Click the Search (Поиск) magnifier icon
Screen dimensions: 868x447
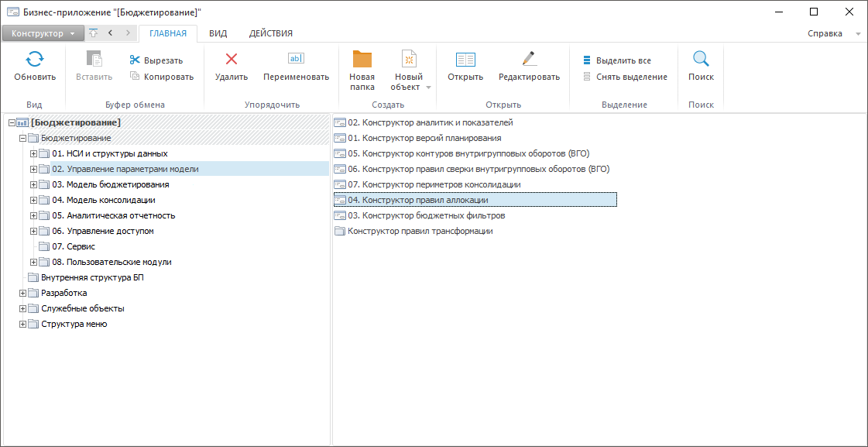(701, 60)
